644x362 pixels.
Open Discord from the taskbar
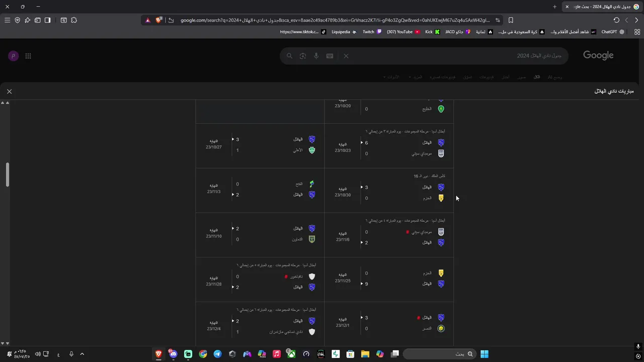click(173, 354)
